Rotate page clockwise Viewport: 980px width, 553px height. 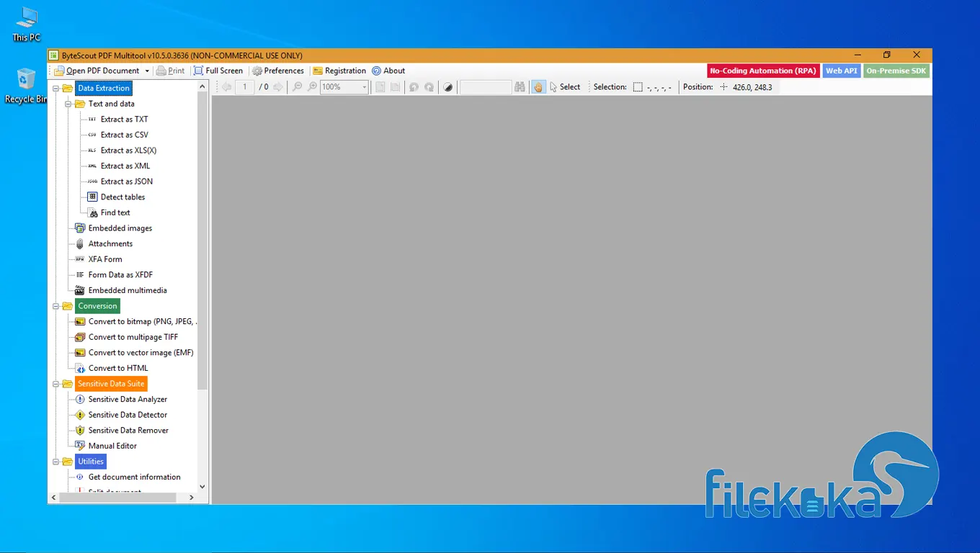click(x=429, y=87)
